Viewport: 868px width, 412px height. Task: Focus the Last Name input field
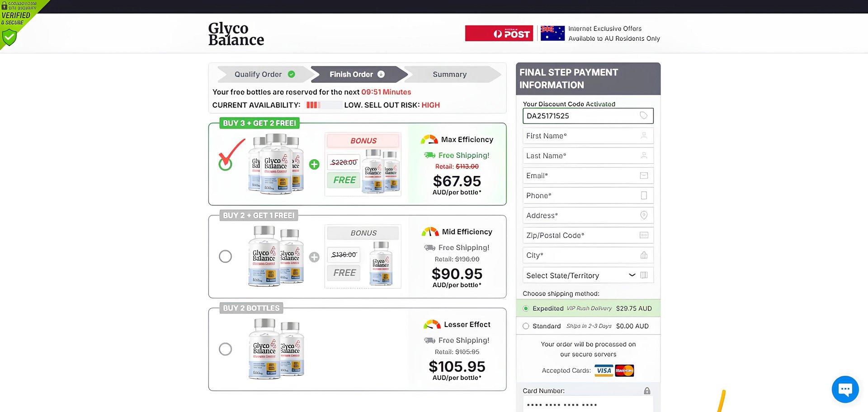click(588, 156)
